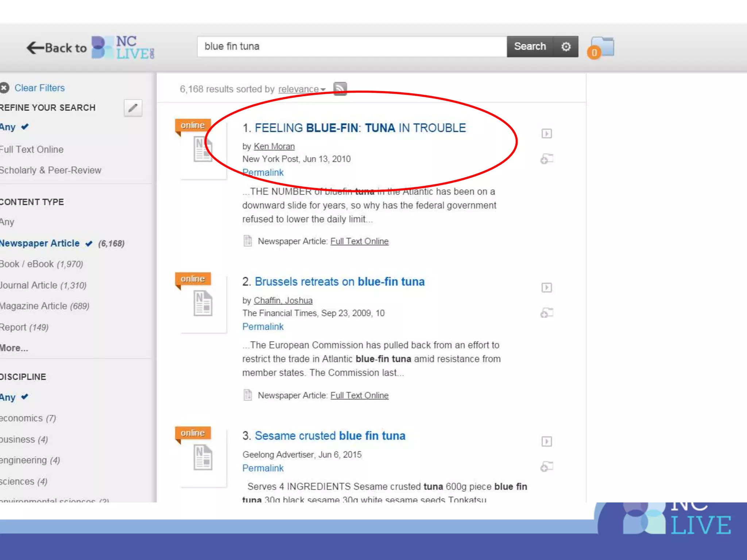Enable Scholarly & Peer-Review filter
The height and width of the screenshot is (560, 747).
50,170
